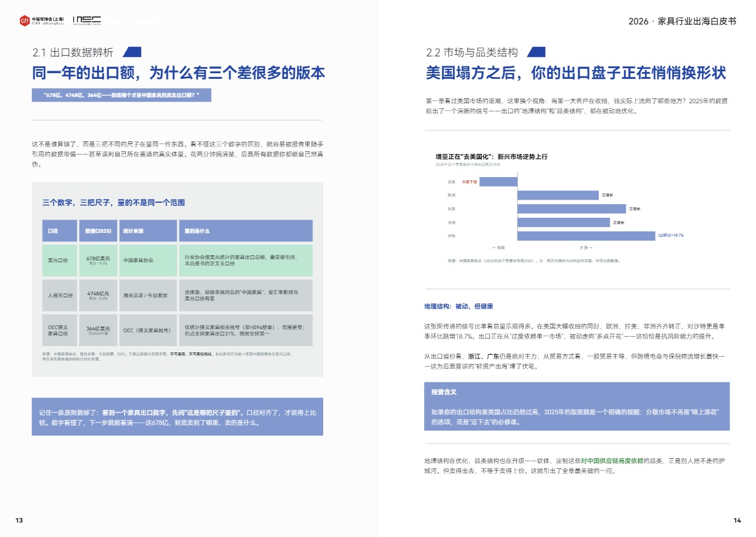Click the '欧洲' bar in the chart
Screen dimensions: 756x537
(558, 195)
